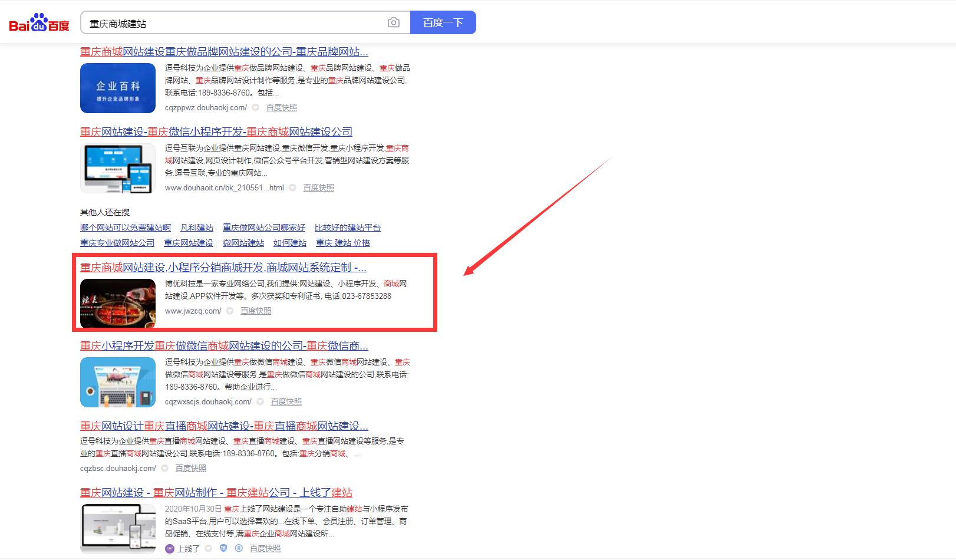Click grey badge icon beside cqzwxscjs.douhaokj.com URL
This screenshot has width=956, height=560.
pos(260,402)
